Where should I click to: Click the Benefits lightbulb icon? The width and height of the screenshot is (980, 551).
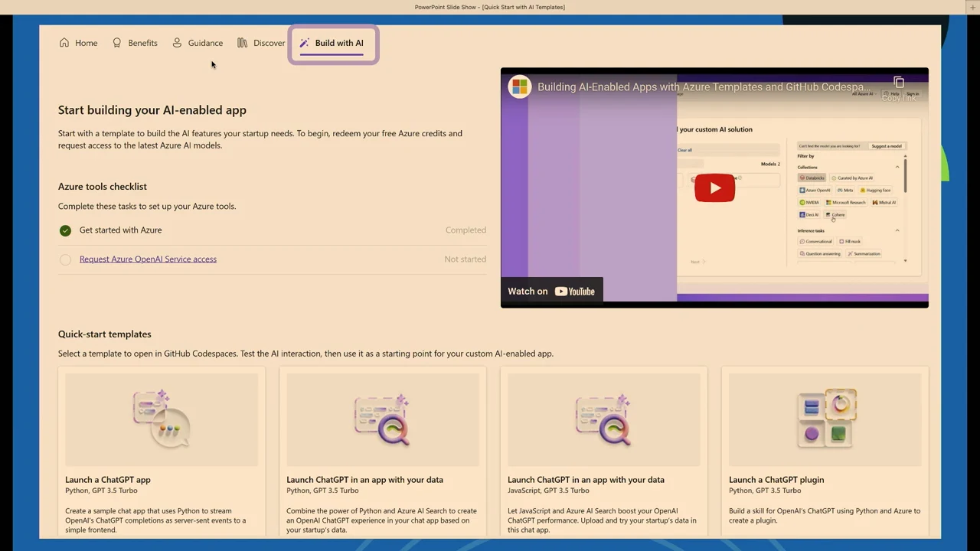click(x=117, y=43)
